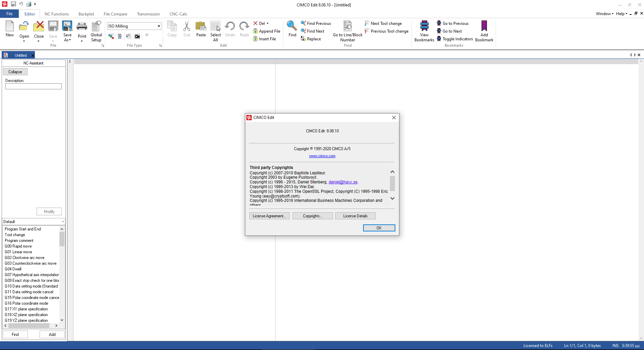
Task: Click Add Bookmark icon
Action: click(x=484, y=26)
